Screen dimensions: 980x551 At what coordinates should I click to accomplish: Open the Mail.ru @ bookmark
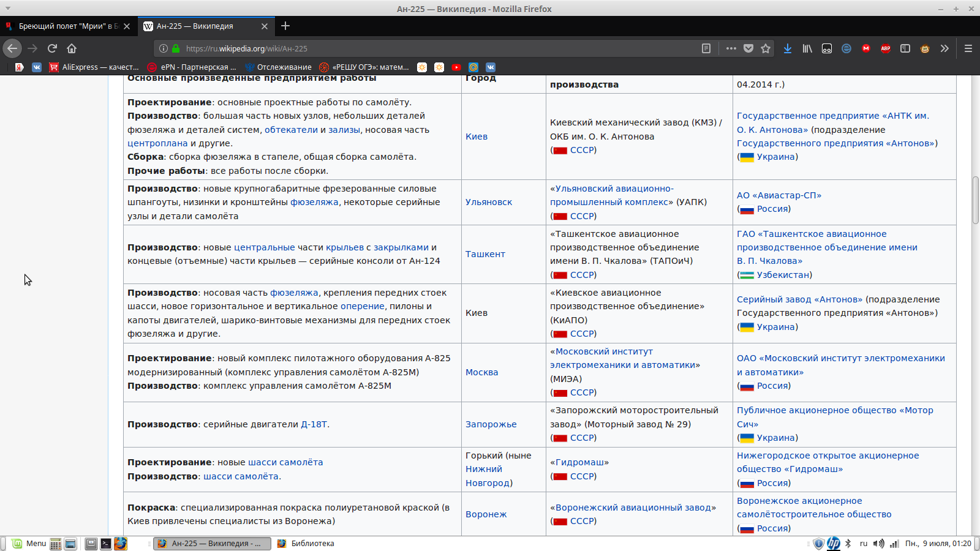[473, 67]
